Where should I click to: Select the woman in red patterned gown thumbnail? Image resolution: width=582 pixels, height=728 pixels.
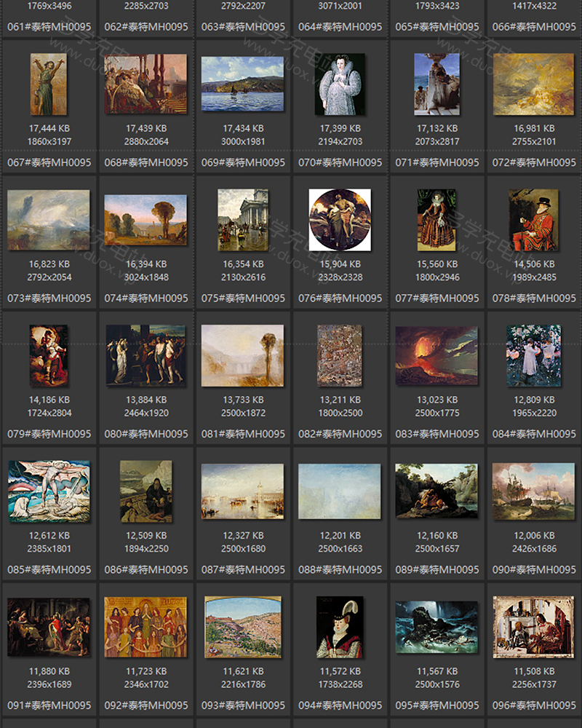point(436,220)
